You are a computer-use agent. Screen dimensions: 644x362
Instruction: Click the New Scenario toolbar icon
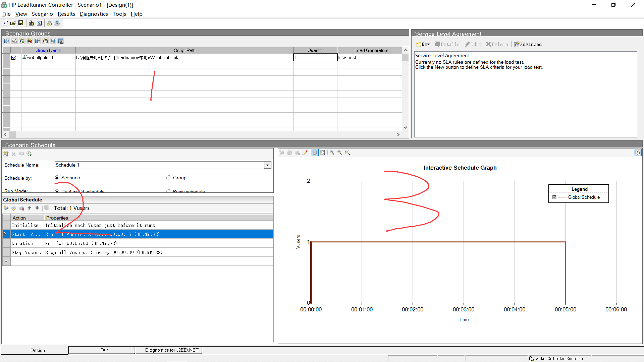5,23
